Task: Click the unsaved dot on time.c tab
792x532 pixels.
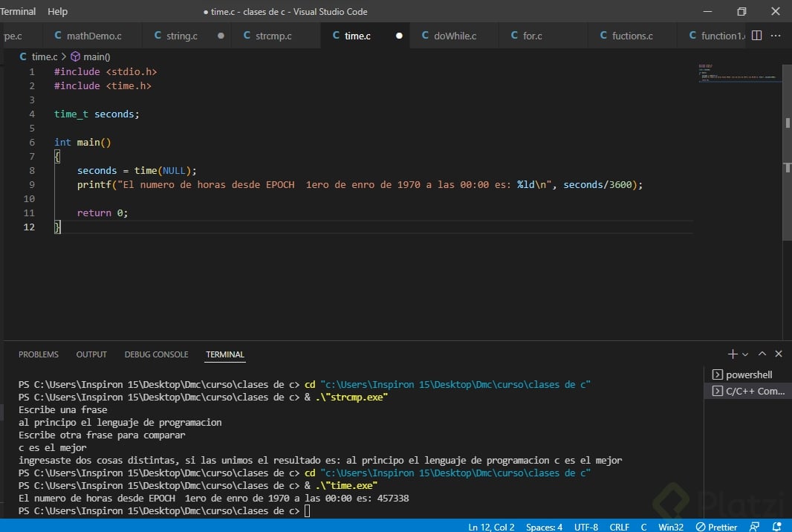Action: pos(399,36)
